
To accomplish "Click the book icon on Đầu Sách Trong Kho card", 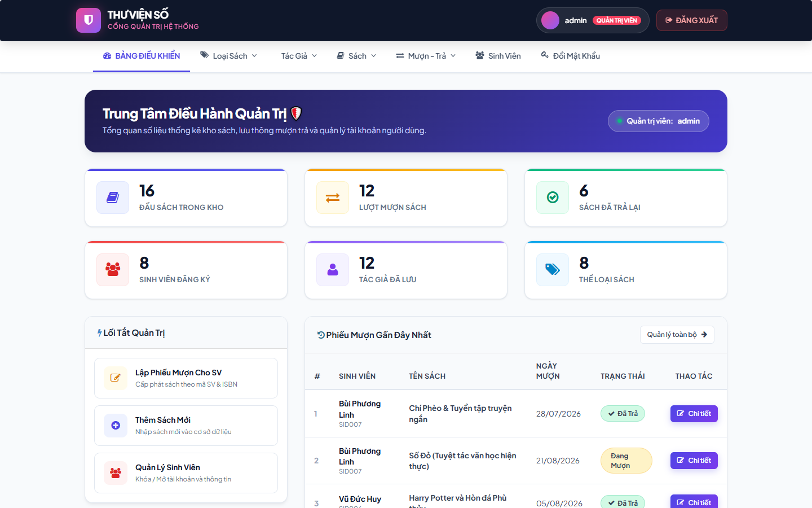I will [x=113, y=198].
